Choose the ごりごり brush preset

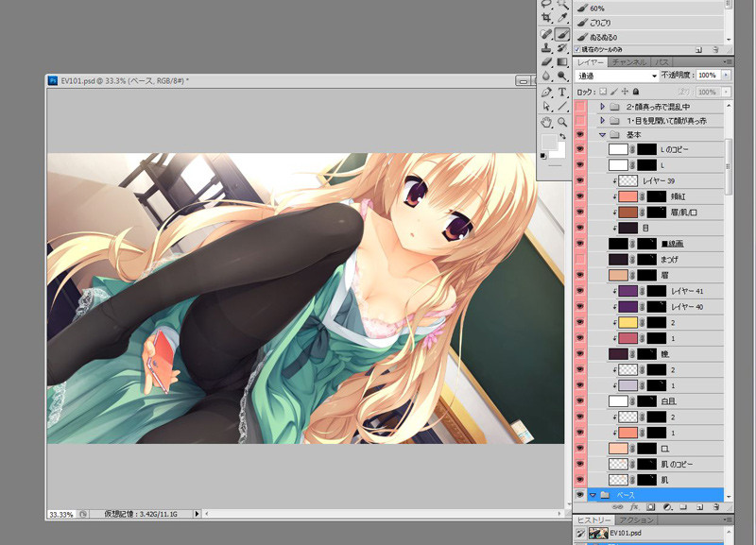point(648,23)
